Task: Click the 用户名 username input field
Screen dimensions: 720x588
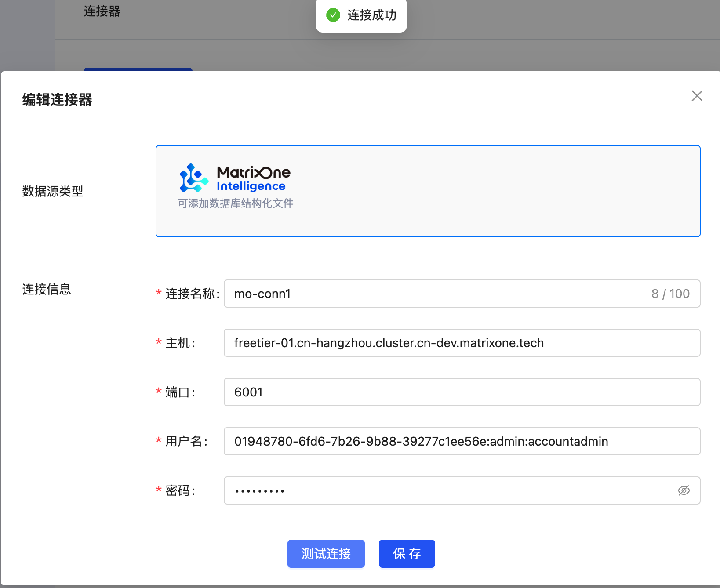Action: (x=462, y=441)
